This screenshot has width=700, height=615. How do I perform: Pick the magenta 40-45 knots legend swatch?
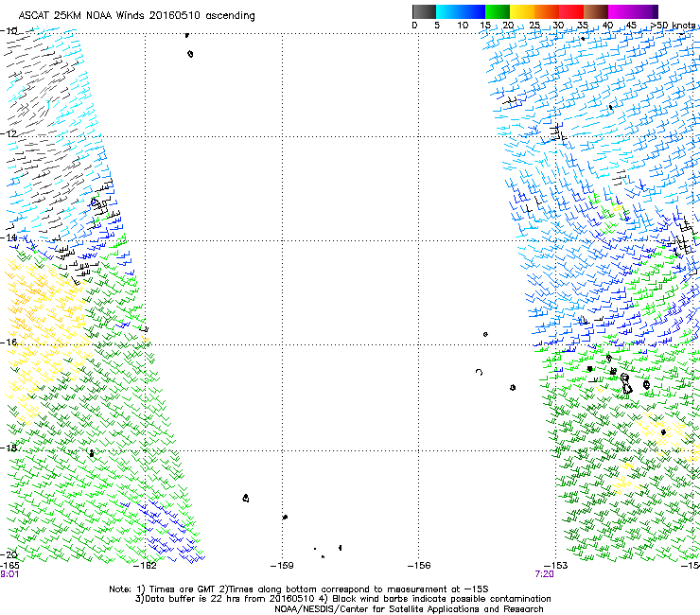click(621, 11)
